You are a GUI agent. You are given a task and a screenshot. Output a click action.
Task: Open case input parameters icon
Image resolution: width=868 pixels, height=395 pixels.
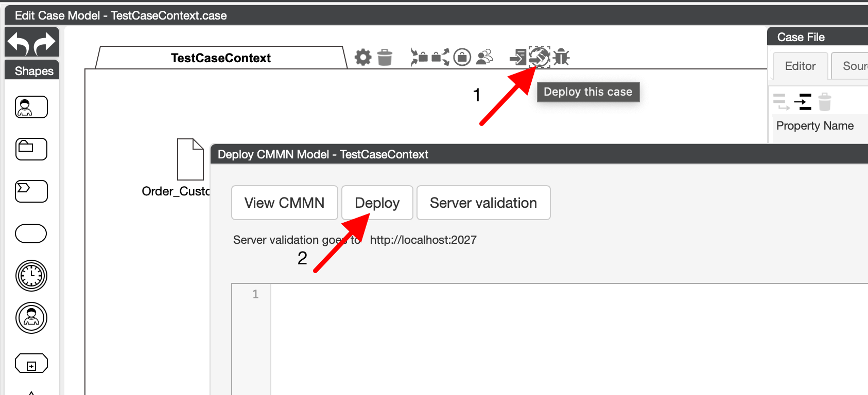click(419, 57)
